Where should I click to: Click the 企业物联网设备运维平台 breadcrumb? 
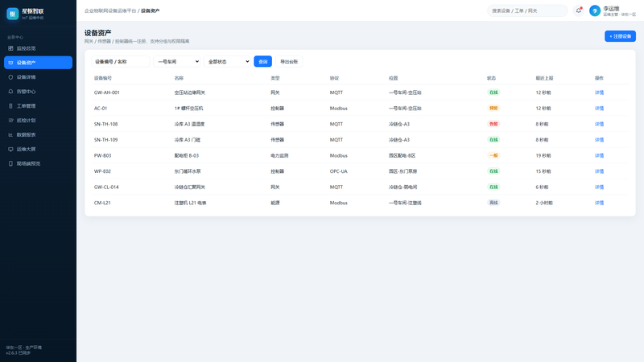click(x=110, y=10)
